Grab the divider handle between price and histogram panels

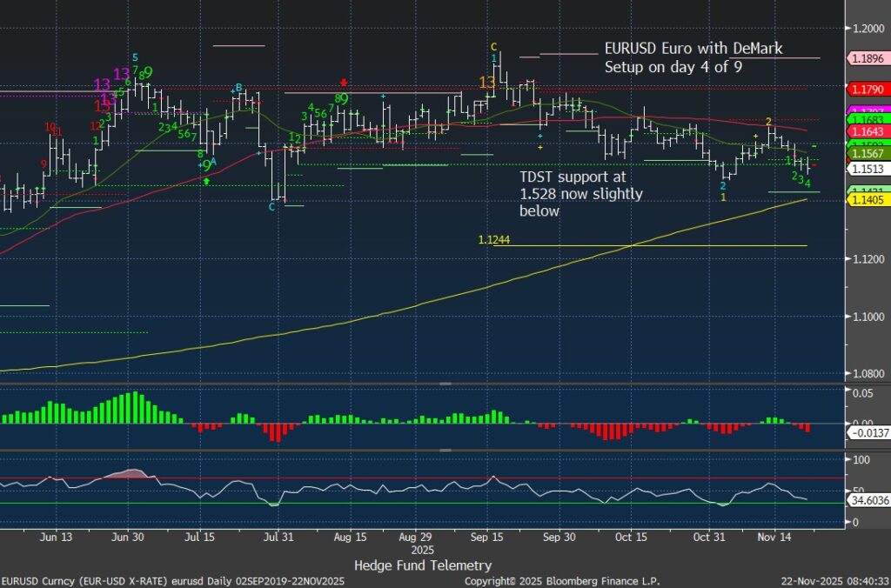coord(445,384)
